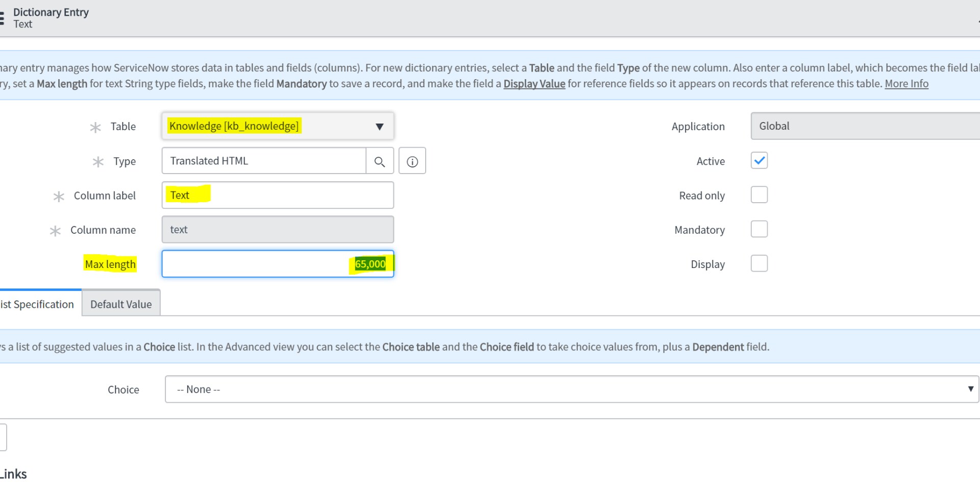Viewport: 980px width, 485px height.
Task: Click the More Info link
Action: pos(906,84)
